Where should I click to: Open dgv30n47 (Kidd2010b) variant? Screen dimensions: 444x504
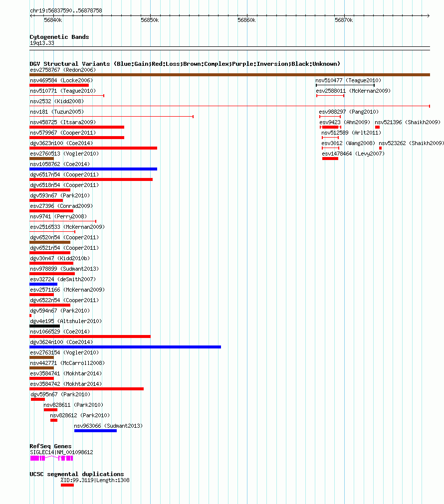[x=60, y=258]
